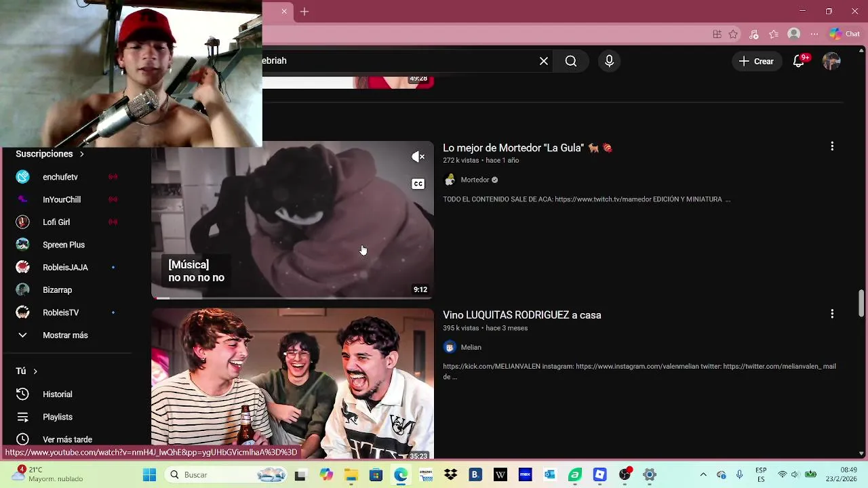Viewport: 868px width, 488px height.
Task: Open a new browser tab
Action: tap(304, 12)
